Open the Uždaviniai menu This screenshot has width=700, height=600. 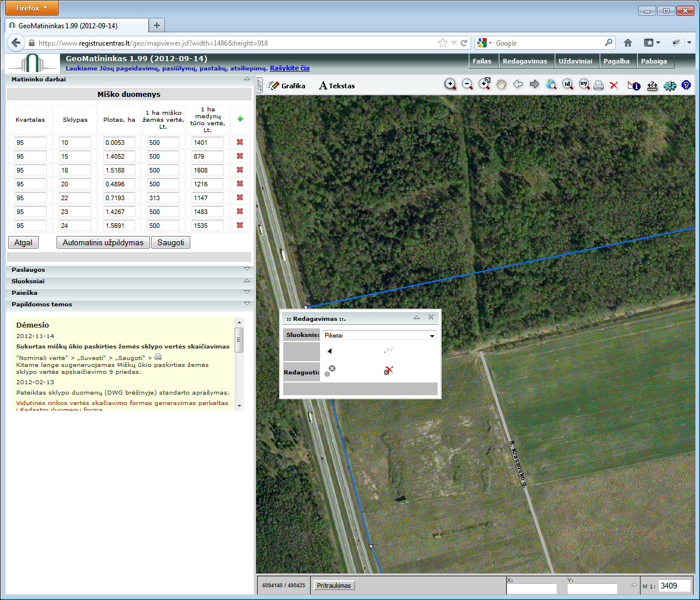575,61
